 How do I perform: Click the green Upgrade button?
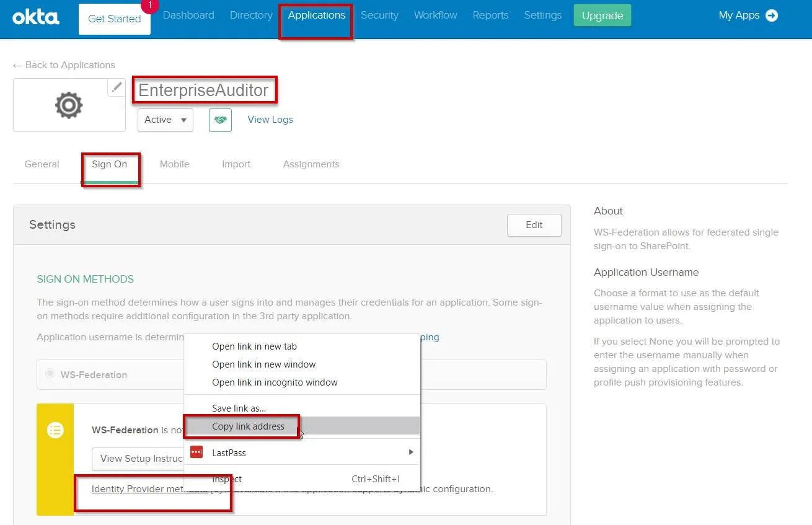(x=602, y=15)
